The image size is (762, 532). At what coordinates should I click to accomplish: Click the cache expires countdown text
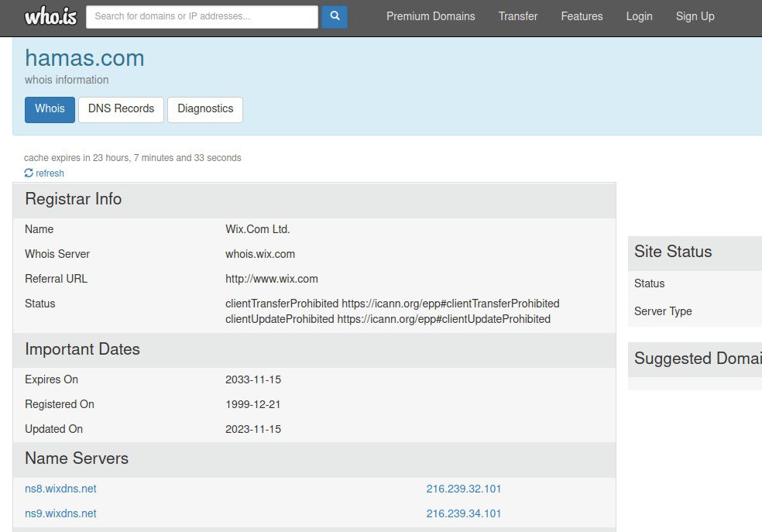132,158
